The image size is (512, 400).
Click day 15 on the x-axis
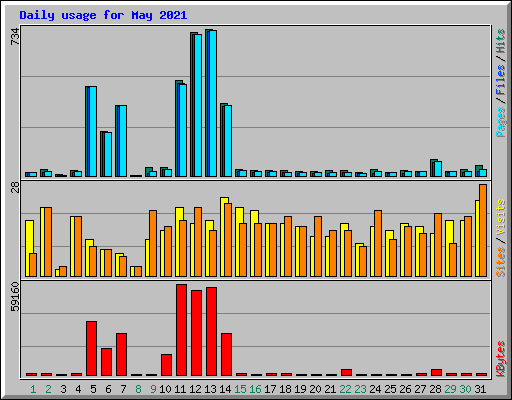(240, 389)
